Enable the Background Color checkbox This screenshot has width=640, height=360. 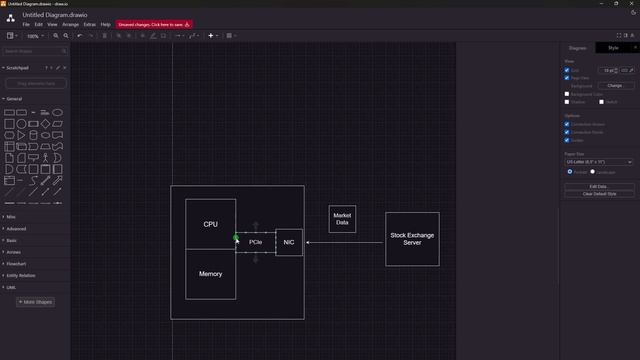(567, 94)
